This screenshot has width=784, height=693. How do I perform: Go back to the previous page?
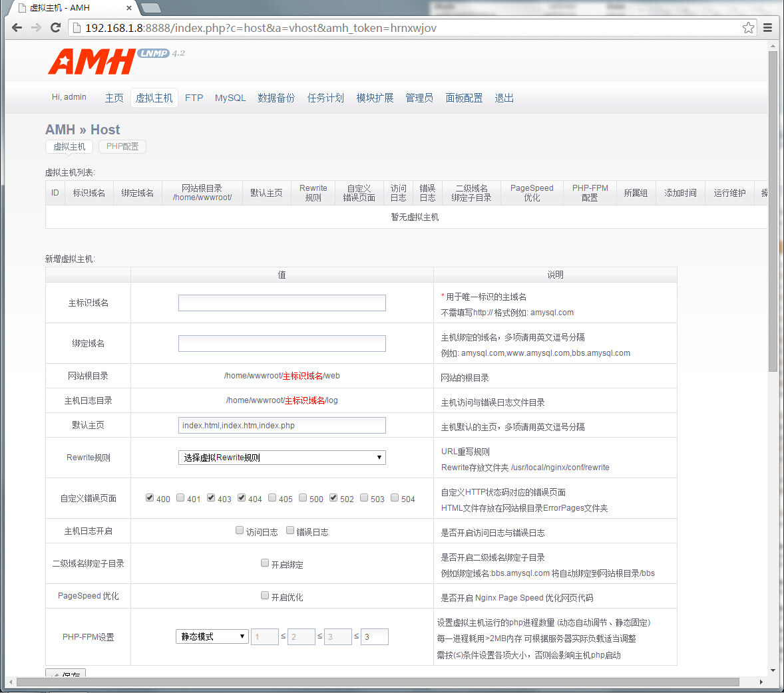(x=17, y=28)
